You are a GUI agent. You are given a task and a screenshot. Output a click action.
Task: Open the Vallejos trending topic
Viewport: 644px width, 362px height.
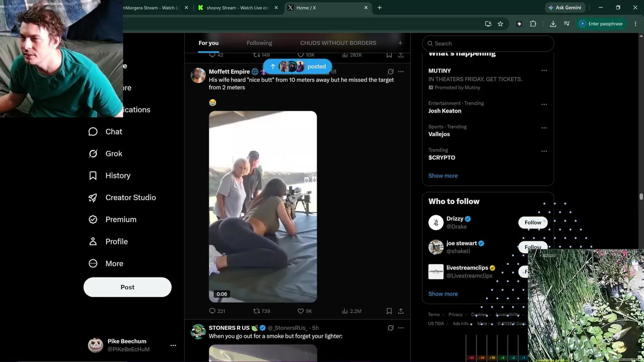click(439, 134)
